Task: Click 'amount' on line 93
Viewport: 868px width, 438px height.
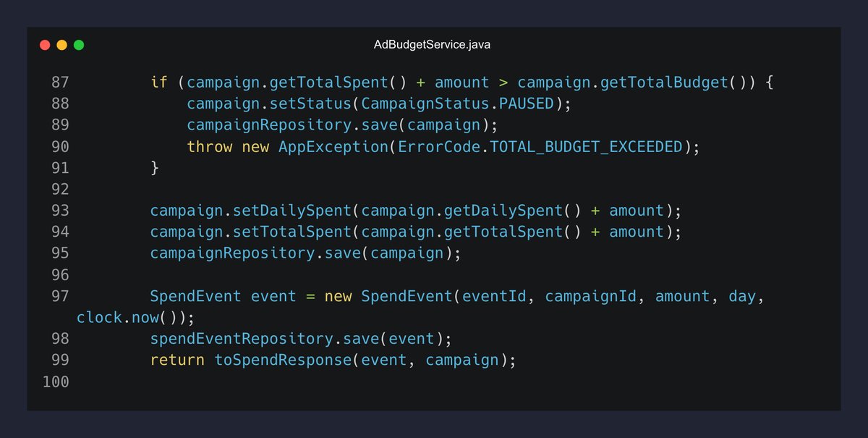Action: tap(637, 210)
